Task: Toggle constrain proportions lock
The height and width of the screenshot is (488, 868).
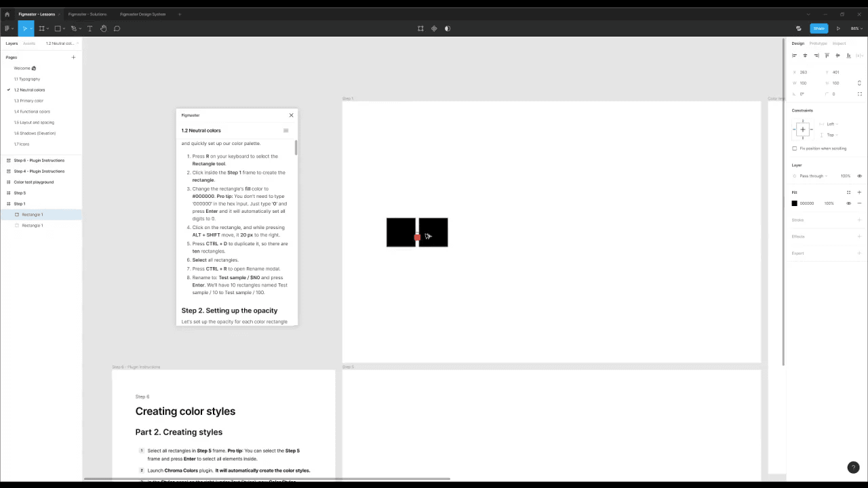Action: point(859,83)
